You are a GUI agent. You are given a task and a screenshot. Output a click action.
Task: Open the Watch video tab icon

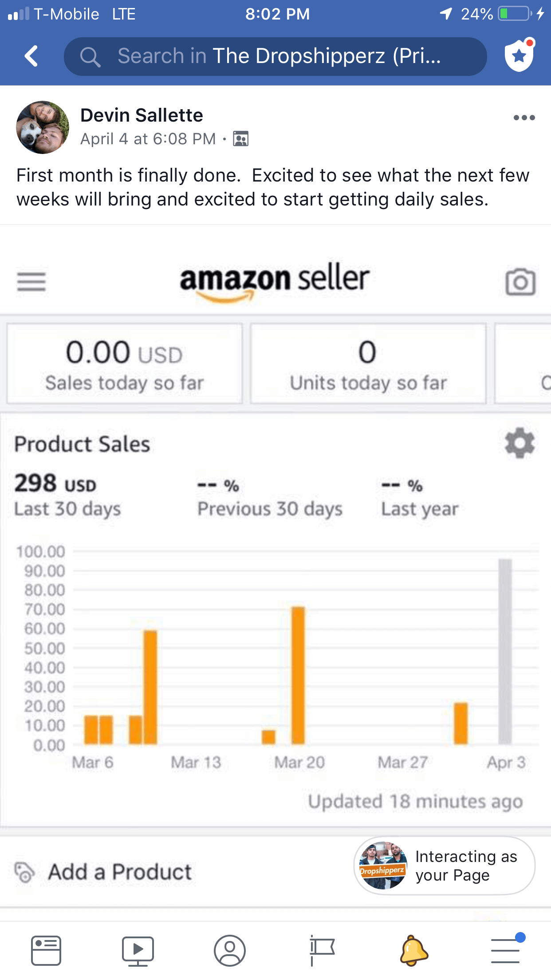(x=138, y=951)
